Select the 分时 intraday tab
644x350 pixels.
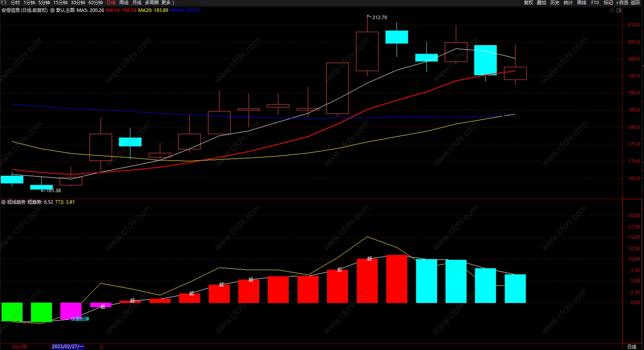click(15, 3)
